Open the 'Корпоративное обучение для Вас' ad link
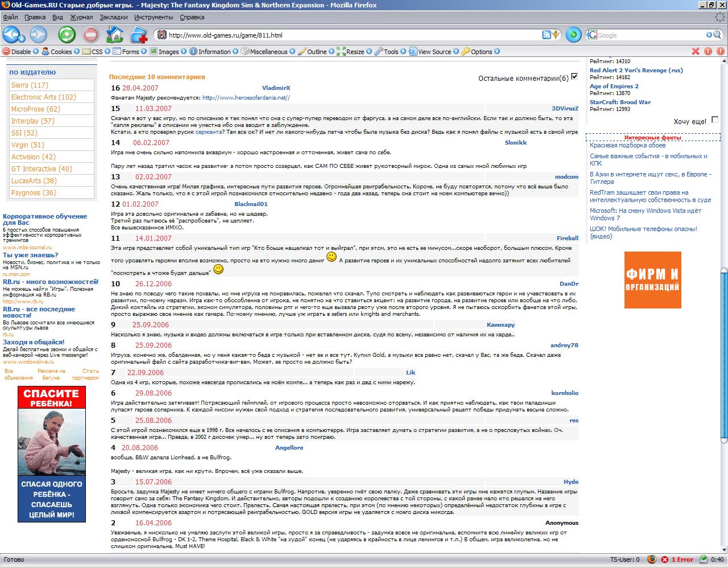Screen dimensions: 728x568 (x=45, y=219)
